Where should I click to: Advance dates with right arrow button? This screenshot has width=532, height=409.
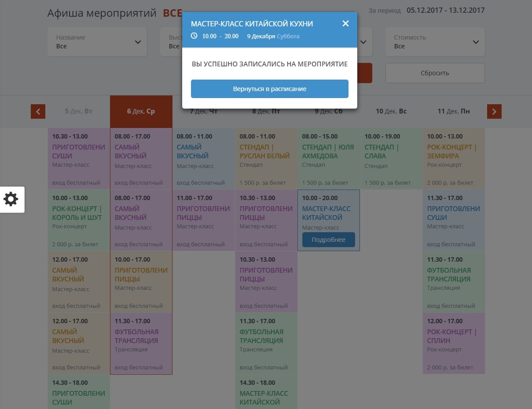[494, 112]
